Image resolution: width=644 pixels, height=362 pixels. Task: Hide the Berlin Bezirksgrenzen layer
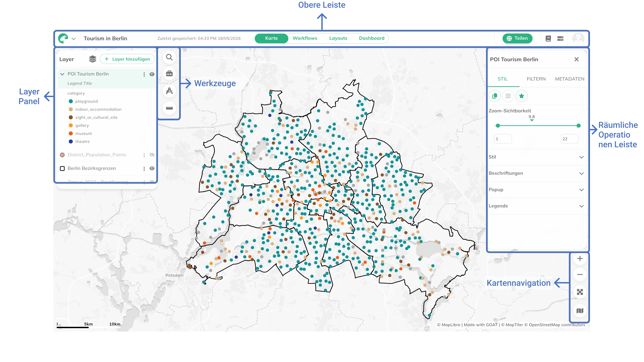[x=152, y=169]
